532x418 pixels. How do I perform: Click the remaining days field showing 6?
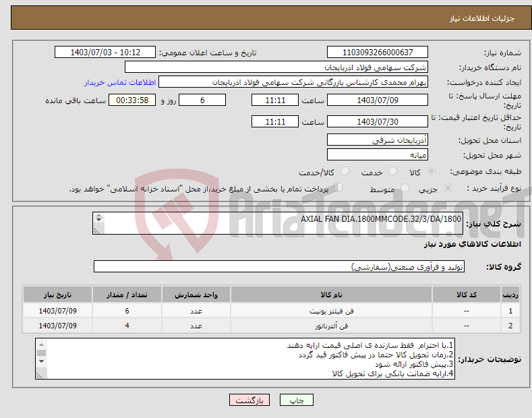click(202, 100)
